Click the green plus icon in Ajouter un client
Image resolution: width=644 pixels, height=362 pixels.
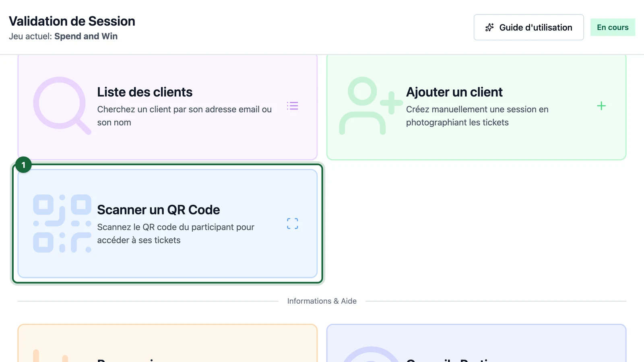(x=601, y=106)
